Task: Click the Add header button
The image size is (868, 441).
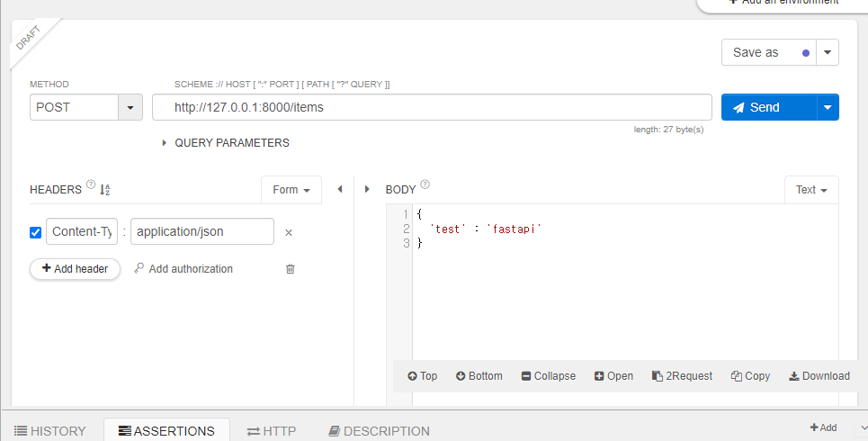Action: pos(75,269)
